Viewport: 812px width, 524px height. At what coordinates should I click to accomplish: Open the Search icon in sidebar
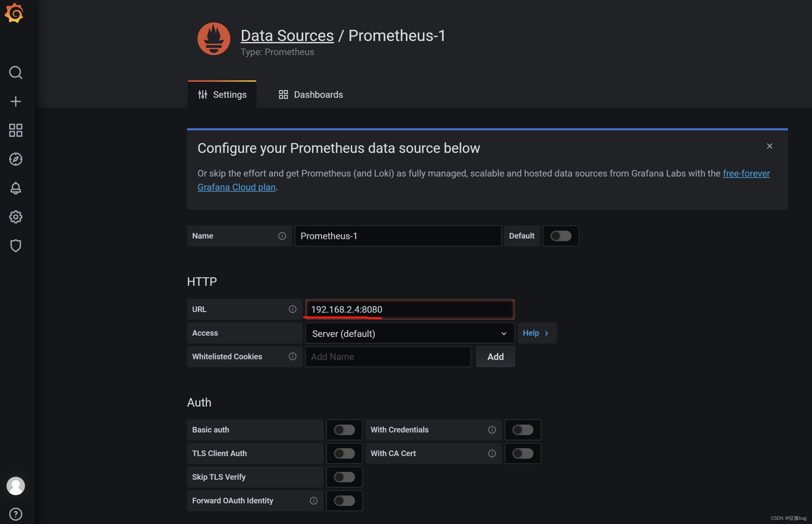(16, 72)
